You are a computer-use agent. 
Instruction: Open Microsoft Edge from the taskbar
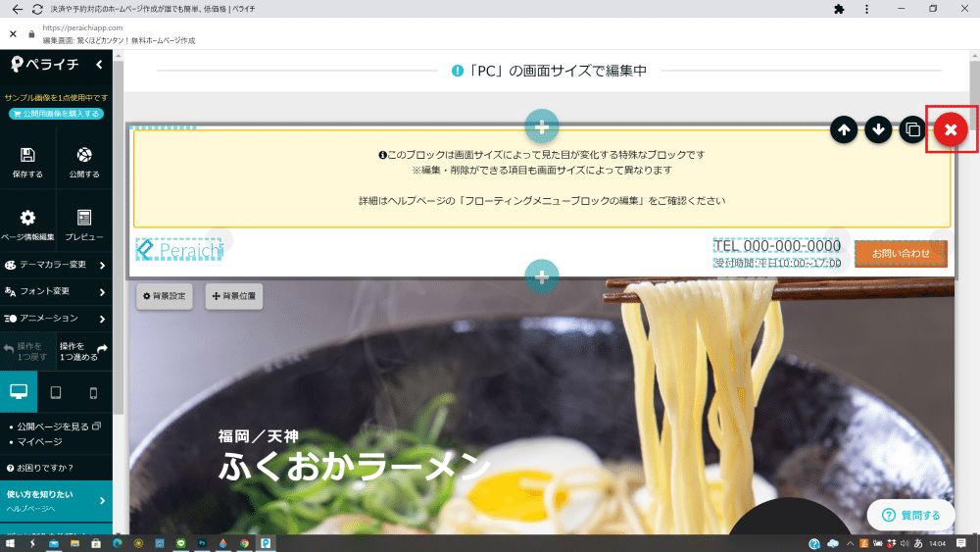tap(117, 543)
